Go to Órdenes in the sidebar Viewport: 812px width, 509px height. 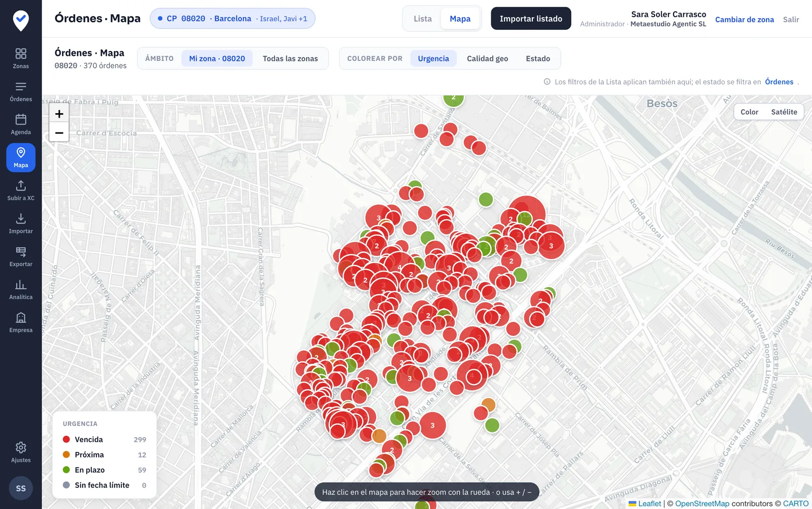[x=21, y=91]
